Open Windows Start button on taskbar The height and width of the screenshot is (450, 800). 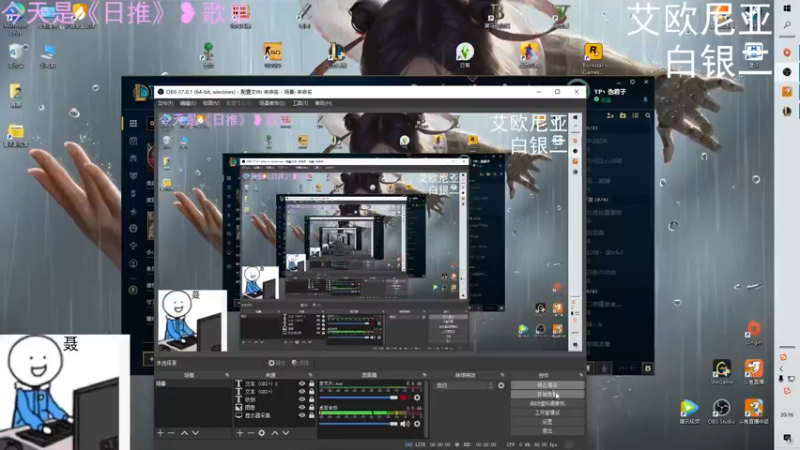(x=787, y=9)
